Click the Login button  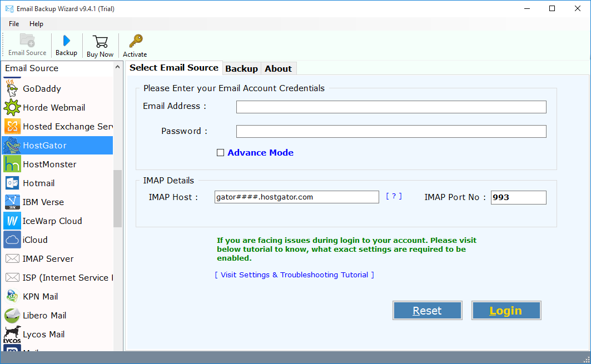pyautogui.click(x=506, y=311)
